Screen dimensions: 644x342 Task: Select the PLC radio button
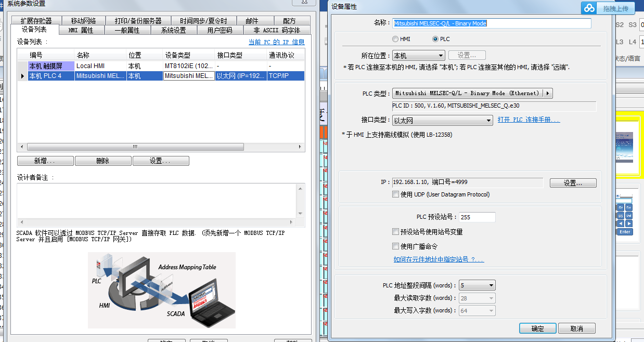point(435,39)
